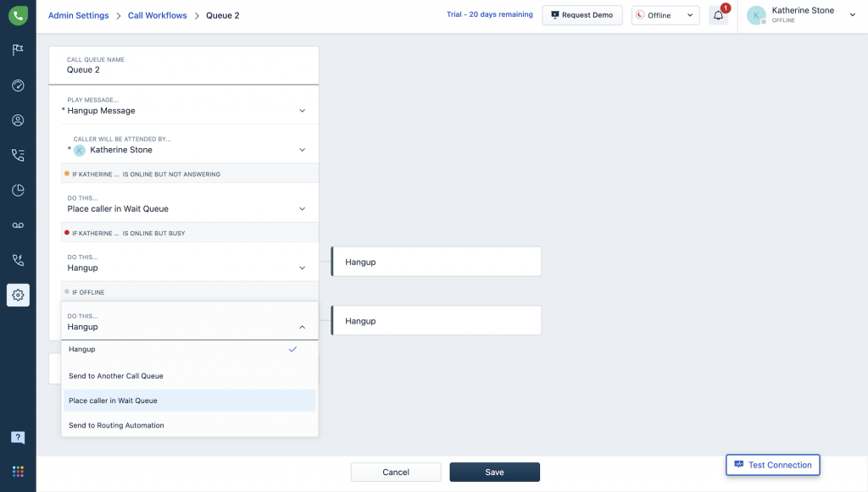
Task: Open the dashboard gauge icon in sidebar
Action: pos(18,86)
